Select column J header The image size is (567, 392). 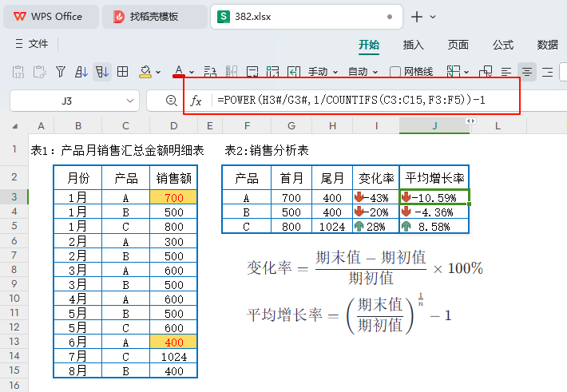(x=434, y=126)
